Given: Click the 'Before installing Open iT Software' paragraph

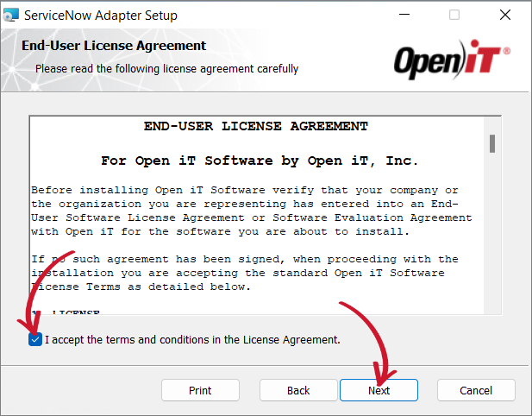Looking at the screenshot, I should pyautogui.click(x=252, y=211).
